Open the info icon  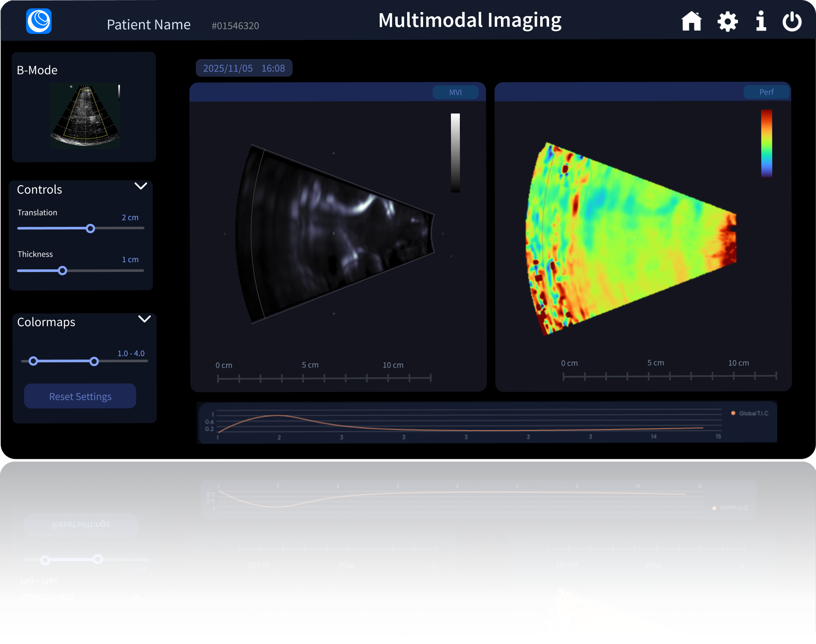pos(761,21)
